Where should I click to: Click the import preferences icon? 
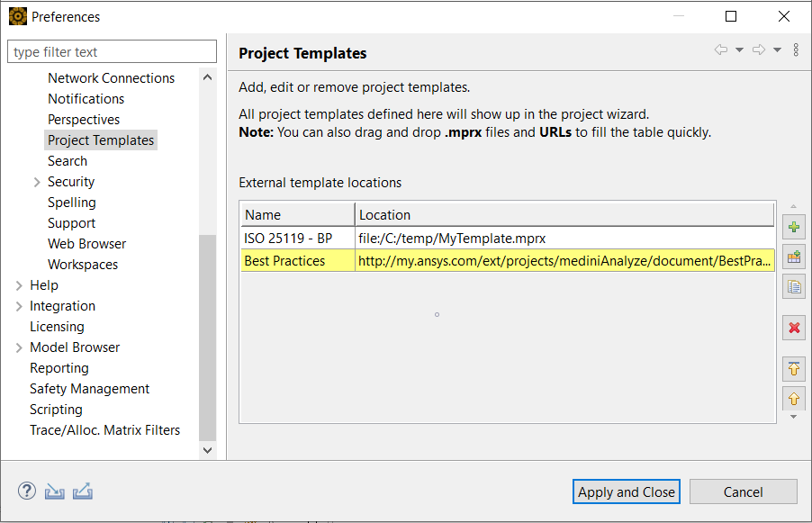[x=55, y=491]
